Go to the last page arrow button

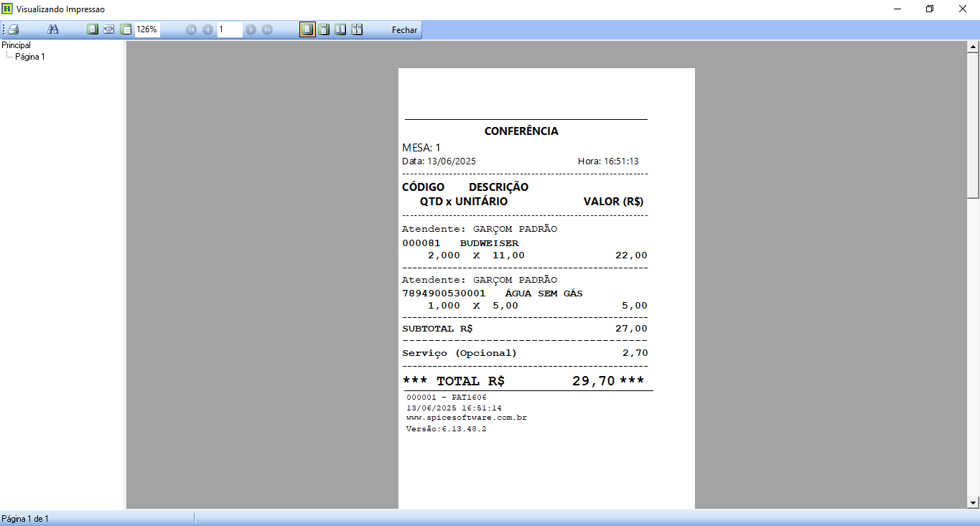pos(267,29)
